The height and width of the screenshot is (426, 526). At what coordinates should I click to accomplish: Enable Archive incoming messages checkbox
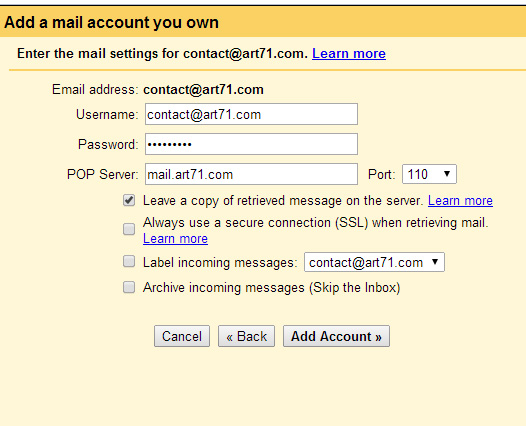click(x=129, y=287)
